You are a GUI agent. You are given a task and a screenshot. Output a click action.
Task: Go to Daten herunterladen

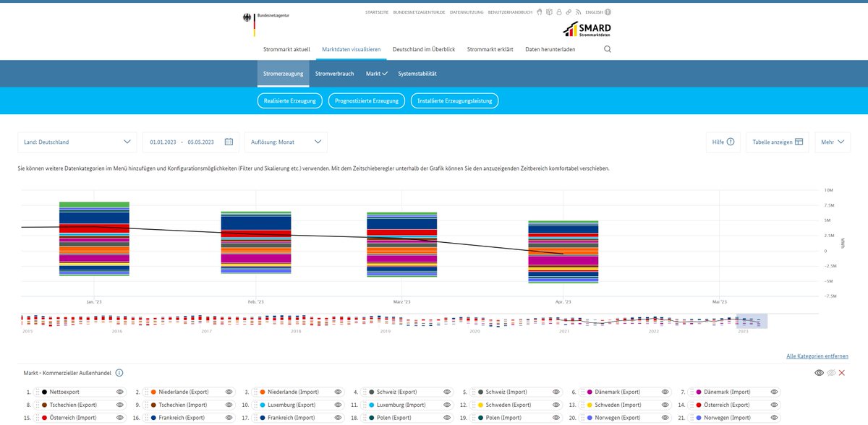(x=550, y=49)
